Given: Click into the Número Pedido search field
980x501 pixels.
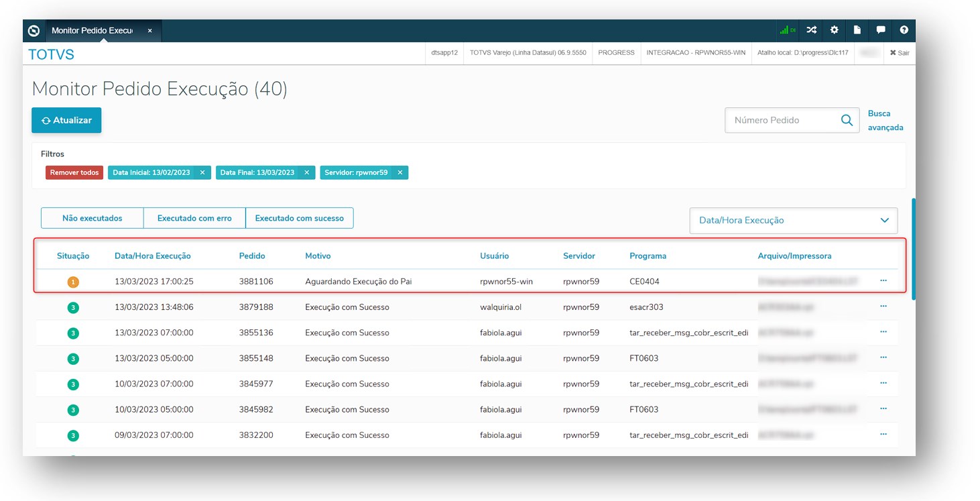Looking at the screenshot, I should (781, 121).
